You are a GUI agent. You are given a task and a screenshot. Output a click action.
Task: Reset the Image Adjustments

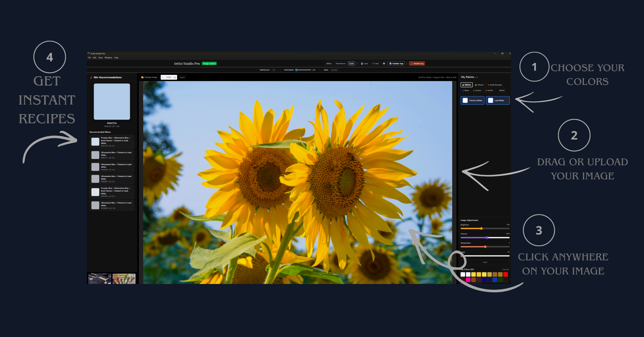click(485, 262)
